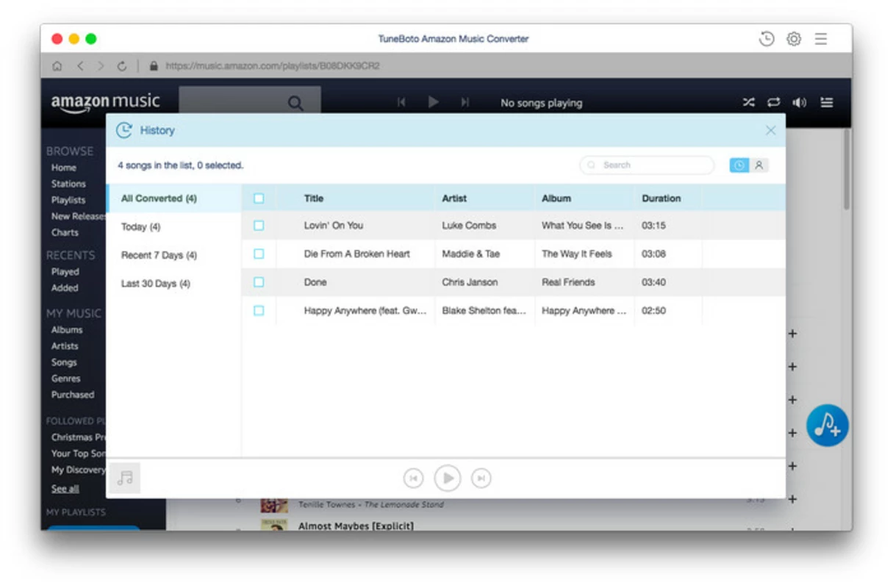Select the Lovin' On You title
This screenshot has width=893, height=588.
(x=334, y=226)
